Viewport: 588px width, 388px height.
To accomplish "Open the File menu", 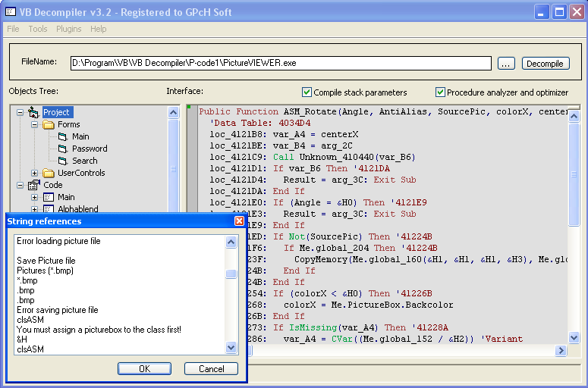I will [x=13, y=29].
